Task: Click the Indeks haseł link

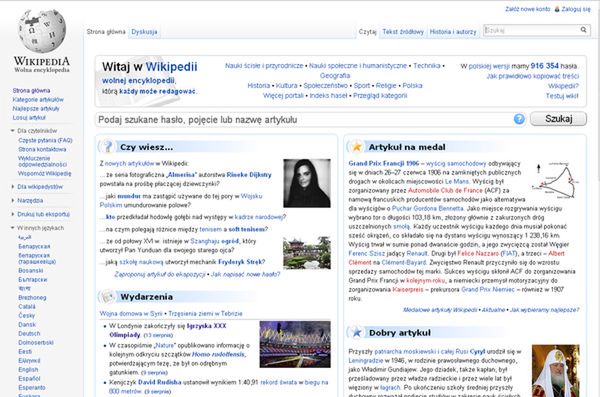Action: (x=328, y=95)
